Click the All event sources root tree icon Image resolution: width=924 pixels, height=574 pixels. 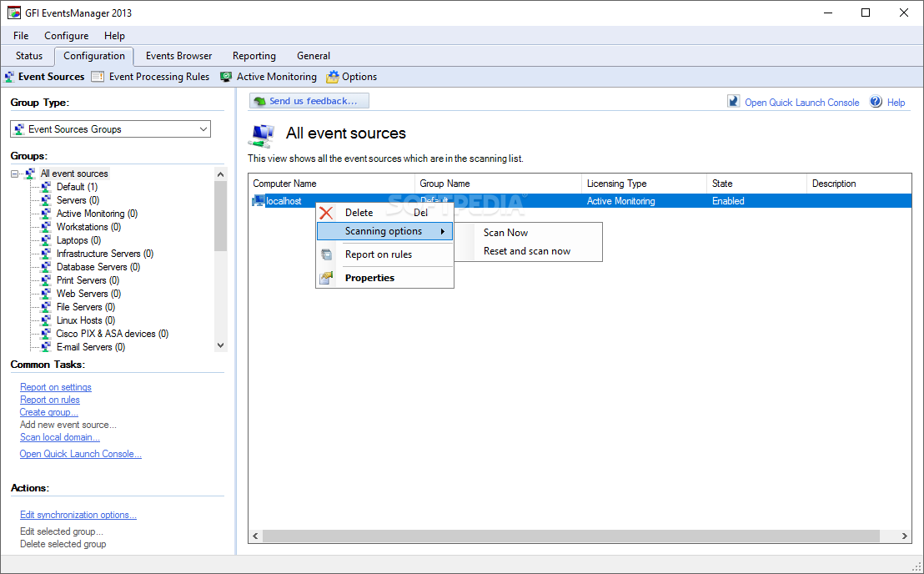pyautogui.click(x=30, y=174)
